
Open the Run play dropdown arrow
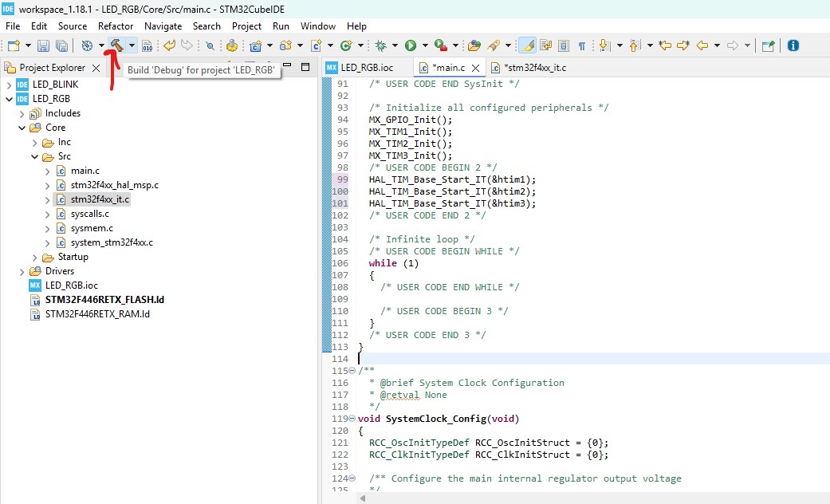(x=424, y=45)
